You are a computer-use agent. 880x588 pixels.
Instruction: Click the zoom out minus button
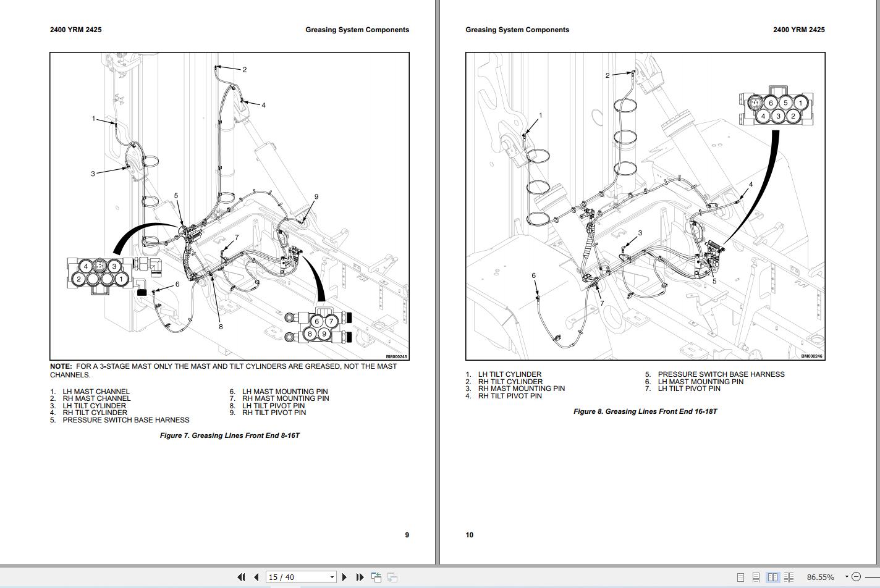[857, 577]
